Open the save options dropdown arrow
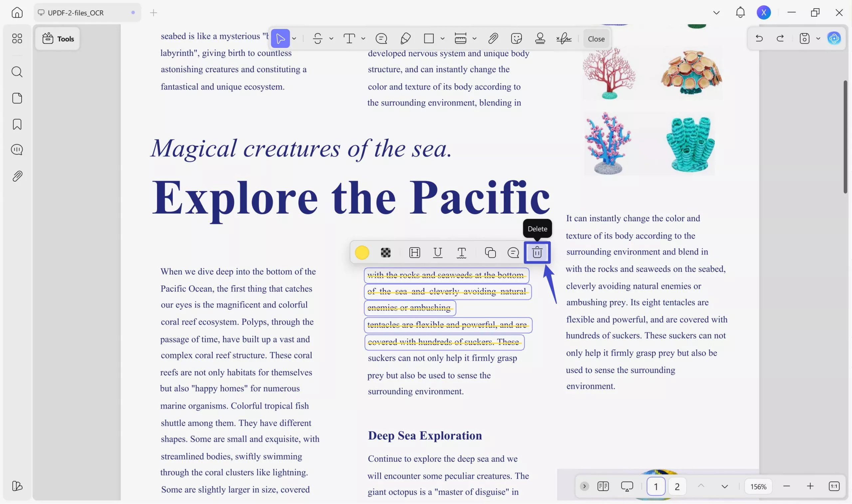Viewport: 852px width, 504px height. [818, 39]
